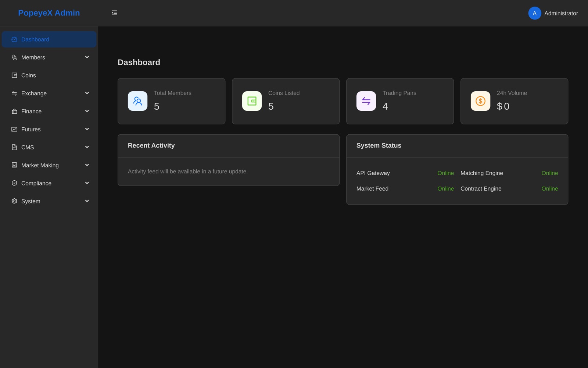588x368 pixels.
Task: Click the Total Members label text
Action: tap(172, 93)
